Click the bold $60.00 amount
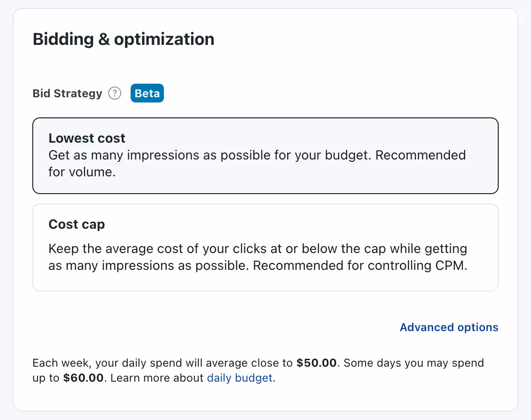 tap(83, 378)
